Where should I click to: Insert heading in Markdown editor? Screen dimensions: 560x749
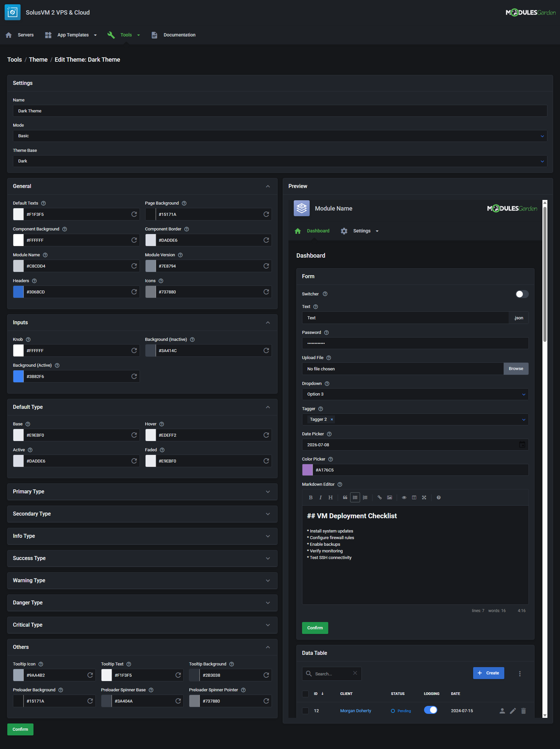coord(331,497)
